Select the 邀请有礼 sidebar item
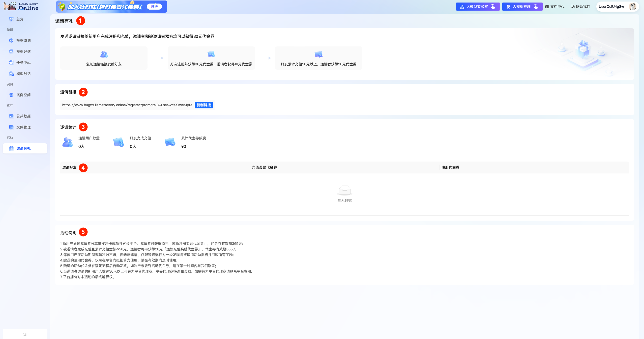This screenshot has height=339, width=644. pyautogui.click(x=23, y=148)
